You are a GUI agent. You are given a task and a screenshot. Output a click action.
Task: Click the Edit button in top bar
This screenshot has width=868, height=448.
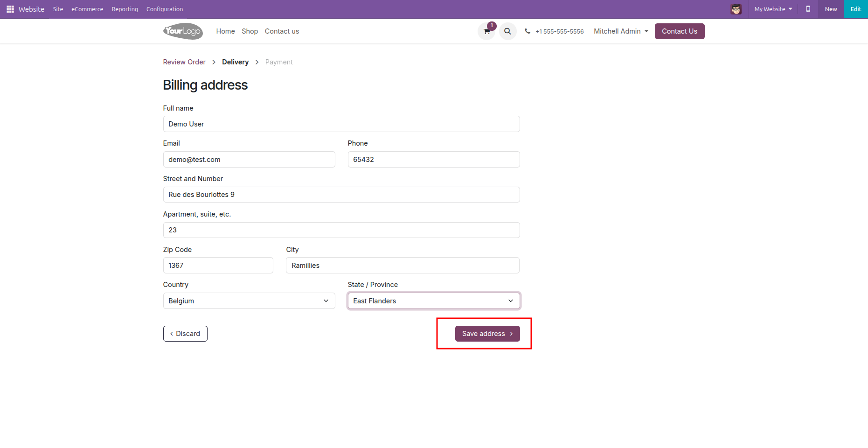point(856,9)
